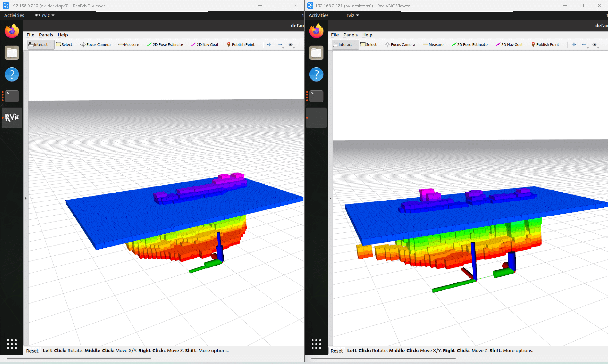
Task: Show Applications grid in left viewer dock
Action: click(12, 344)
